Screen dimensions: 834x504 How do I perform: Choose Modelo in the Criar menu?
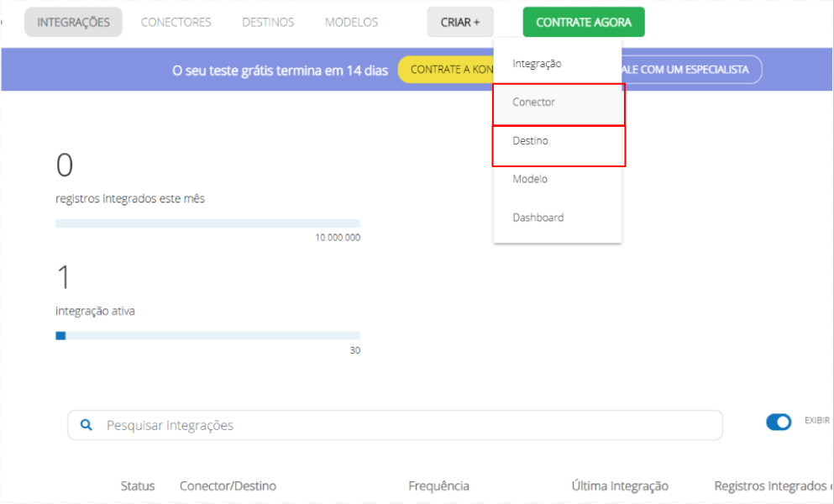click(530, 179)
